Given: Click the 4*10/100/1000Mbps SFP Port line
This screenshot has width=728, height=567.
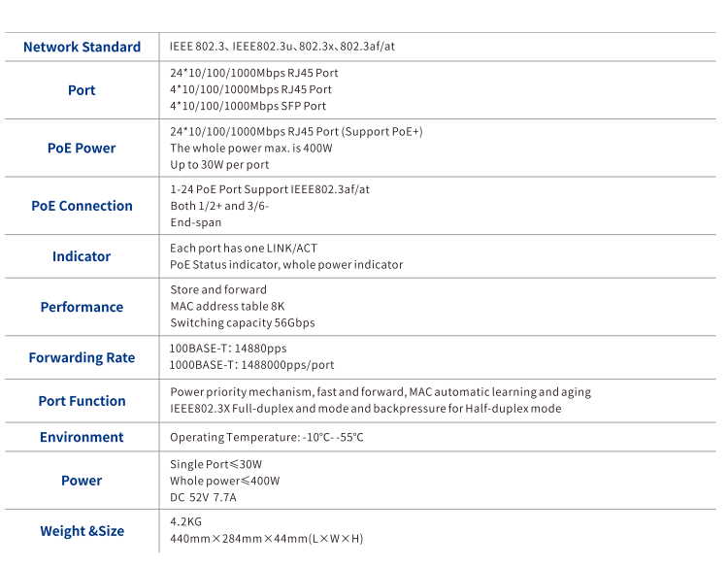Looking at the screenshot, I should tap(248, 106).
